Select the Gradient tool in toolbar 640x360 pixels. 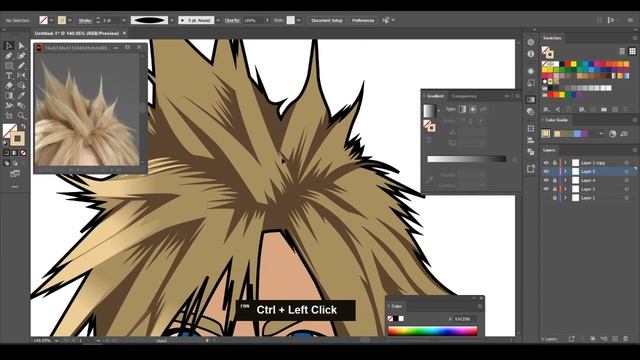coord(9,96)
